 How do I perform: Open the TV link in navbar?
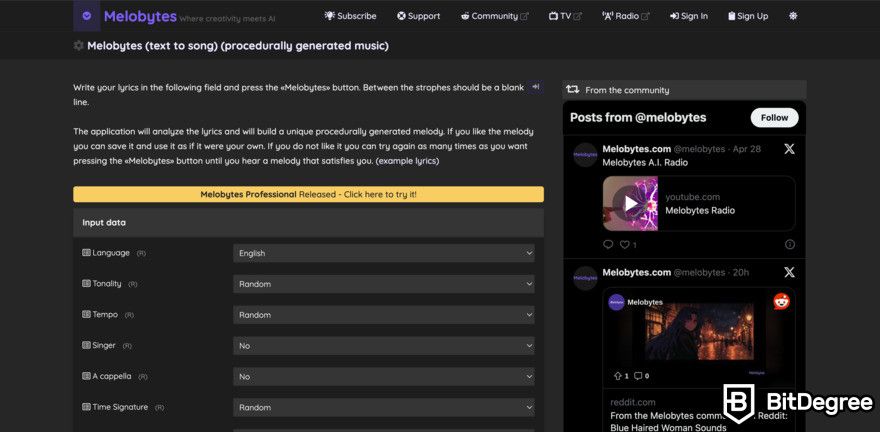tap(565, 16)
